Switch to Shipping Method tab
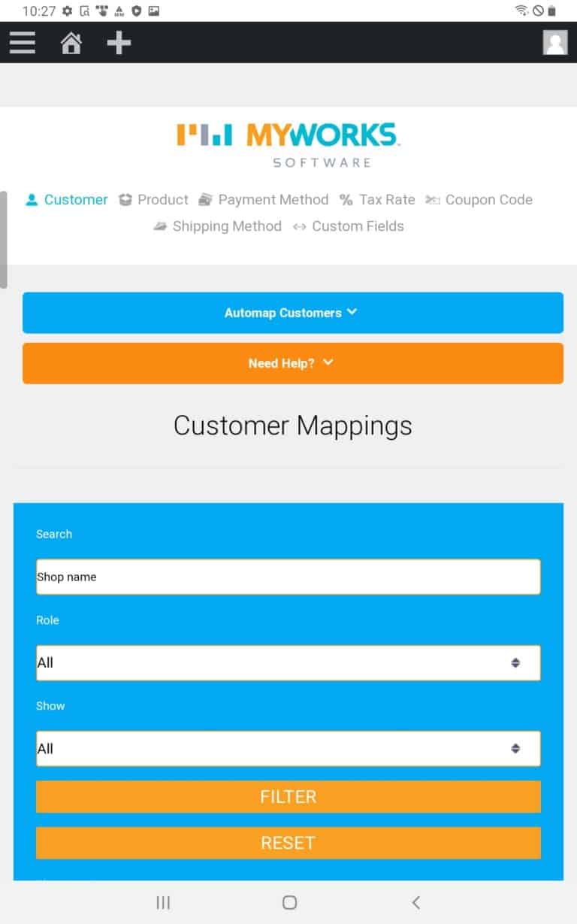Screen dimensions: 577x924 218,226
